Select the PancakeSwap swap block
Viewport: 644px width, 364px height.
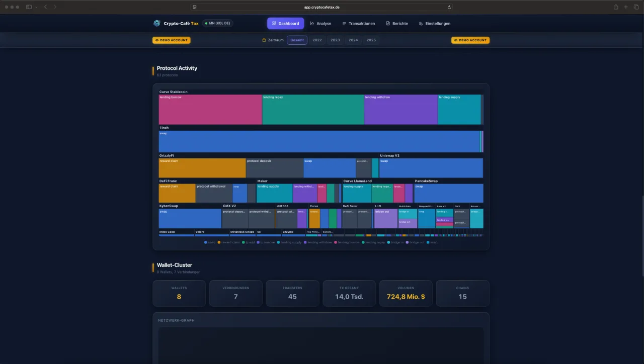[449, 193]
